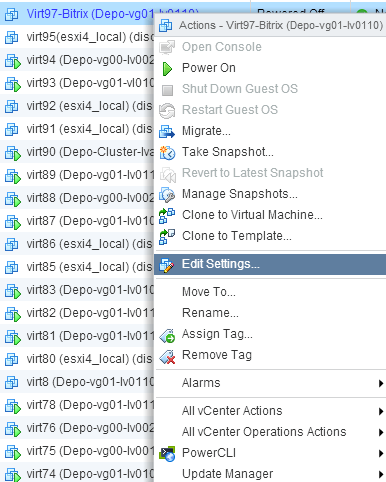Click the Clone to Template icon
The width and height of the screenshot is (386, 482).
(167, 236)
